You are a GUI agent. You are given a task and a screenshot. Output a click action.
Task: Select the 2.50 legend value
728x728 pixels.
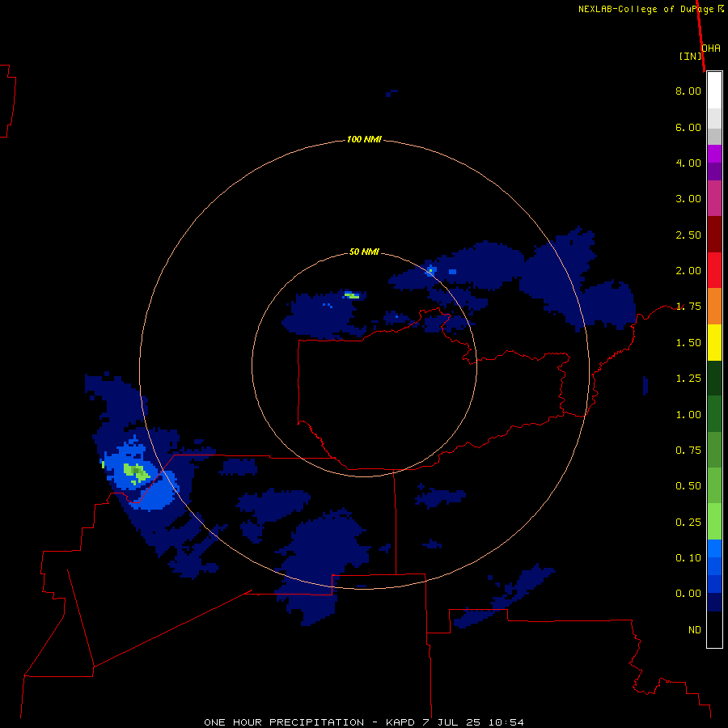click(x=688, y=235)
